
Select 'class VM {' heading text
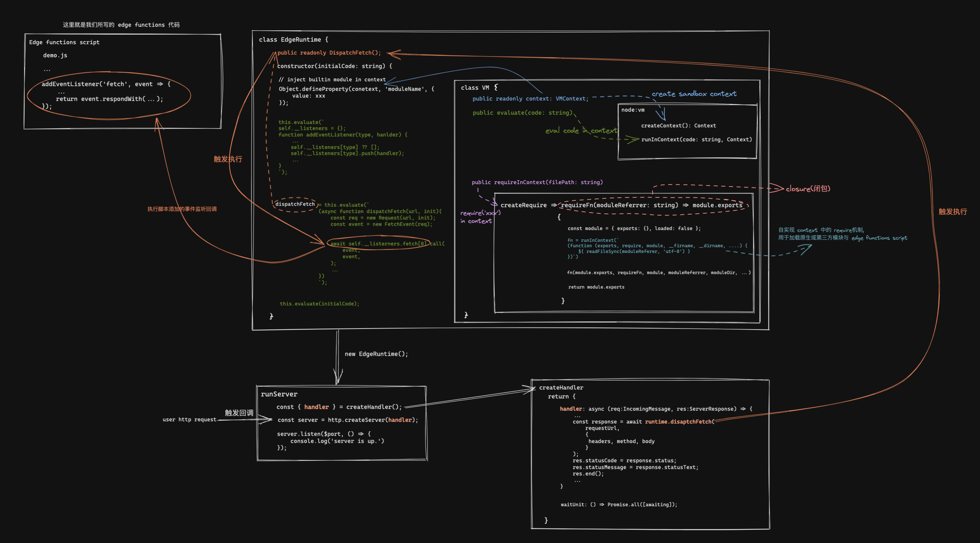[479, 87]
